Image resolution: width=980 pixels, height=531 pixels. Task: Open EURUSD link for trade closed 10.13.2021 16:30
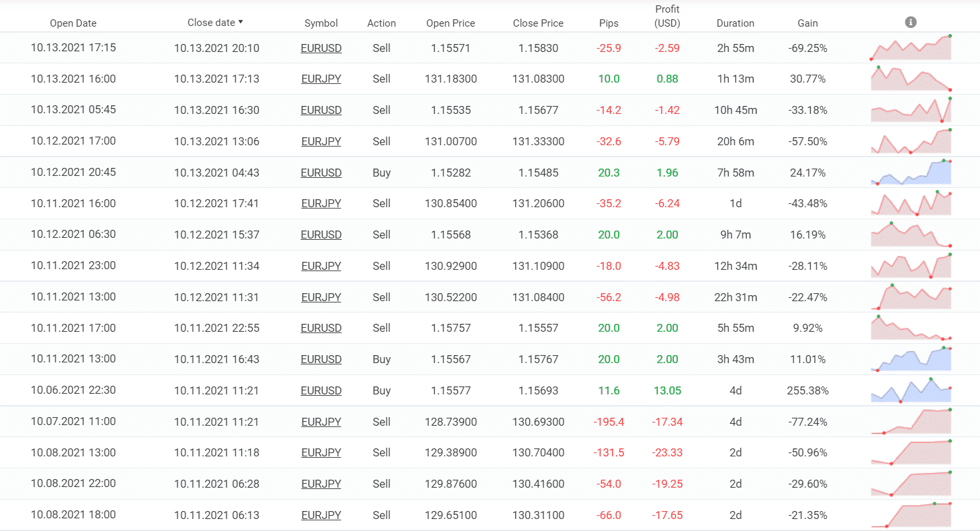pyautogui.click(x=321, y=110)
